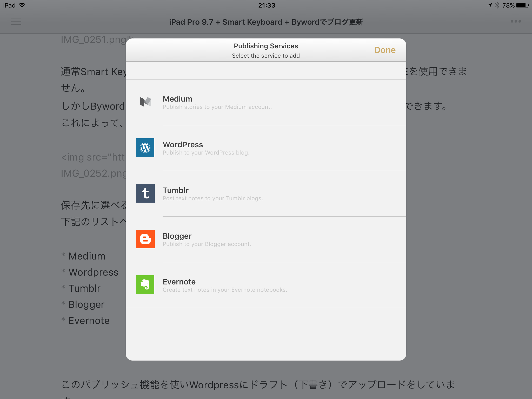
Task: Click 'IMG_0252.png' text in background document
Action: tap(94, 173)
